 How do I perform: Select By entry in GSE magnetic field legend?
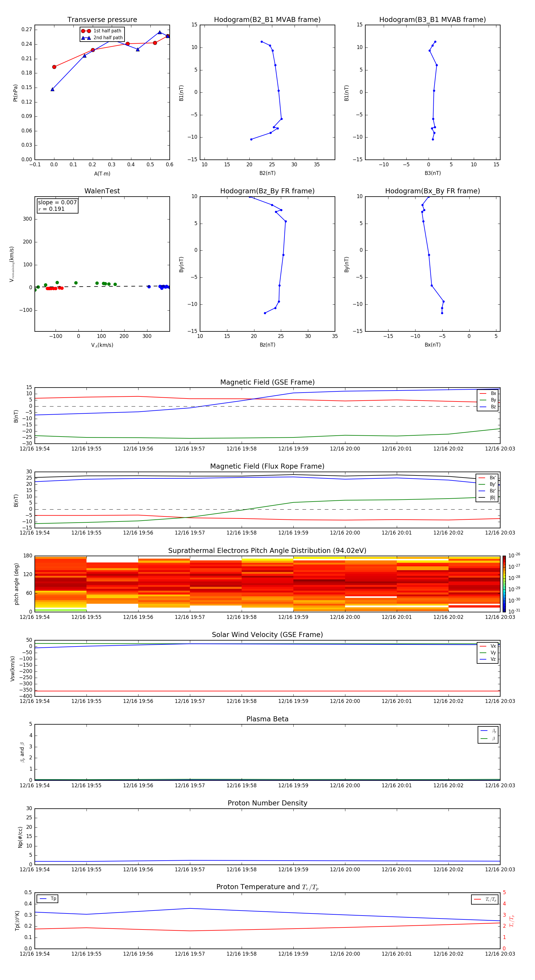pos(488,400)
